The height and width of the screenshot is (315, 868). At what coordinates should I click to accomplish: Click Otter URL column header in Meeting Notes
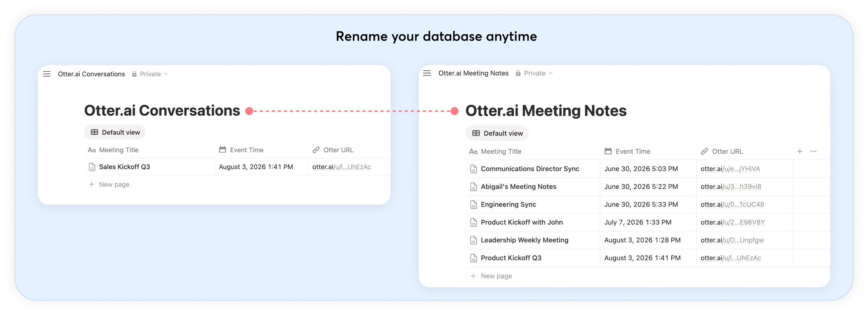pos(727,152)
